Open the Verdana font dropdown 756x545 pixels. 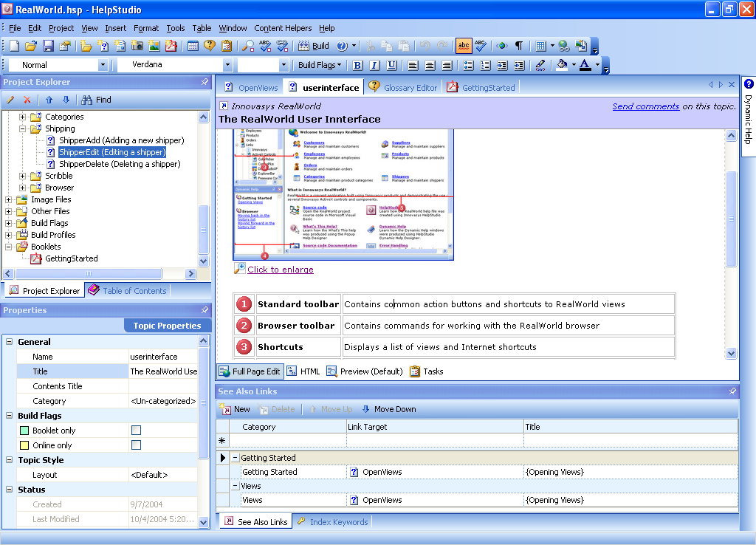tap(227, 65)
